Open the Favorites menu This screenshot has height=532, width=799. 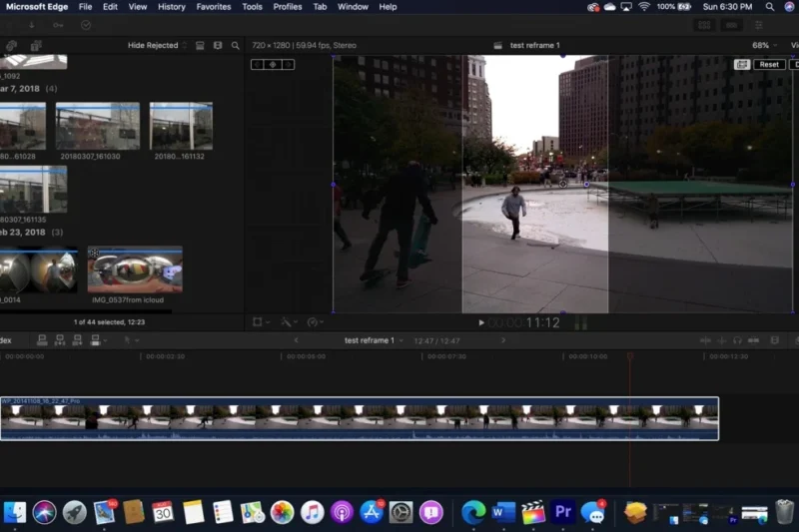[x=213, y=7]
